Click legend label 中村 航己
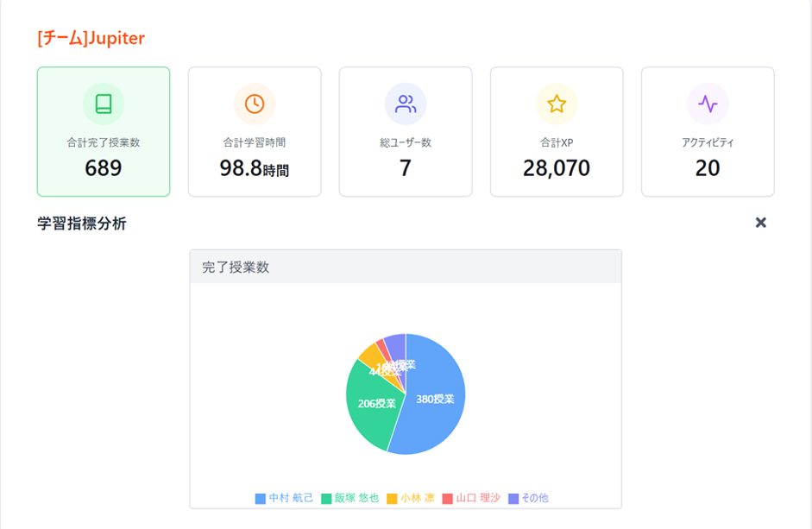This screenshot has width=812, height=529. point(291,498)
